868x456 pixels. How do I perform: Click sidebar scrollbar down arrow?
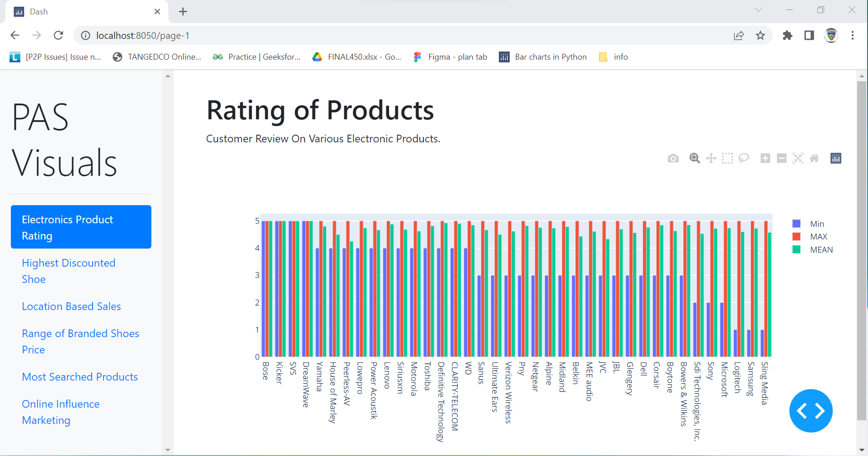pyautogui.click(x=168, y=450)
